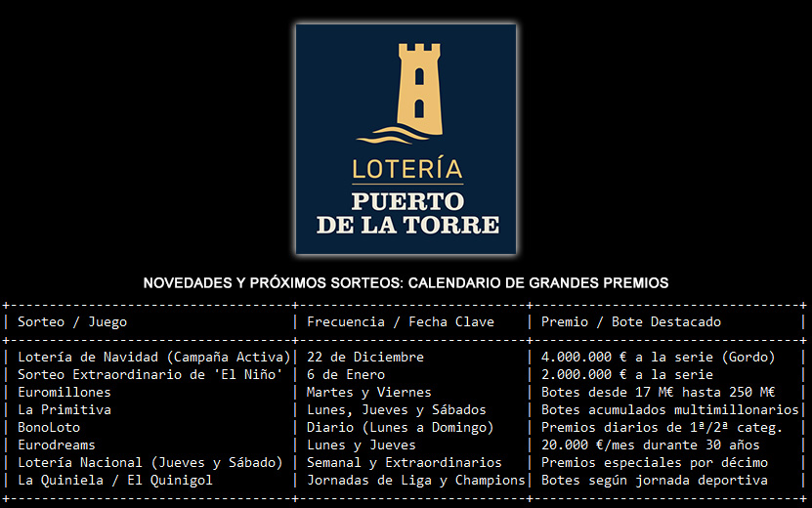Click 'PUERTO DE LA TORRE' text in logo
This screenshot has width=812, height=508.
point(408,213)
